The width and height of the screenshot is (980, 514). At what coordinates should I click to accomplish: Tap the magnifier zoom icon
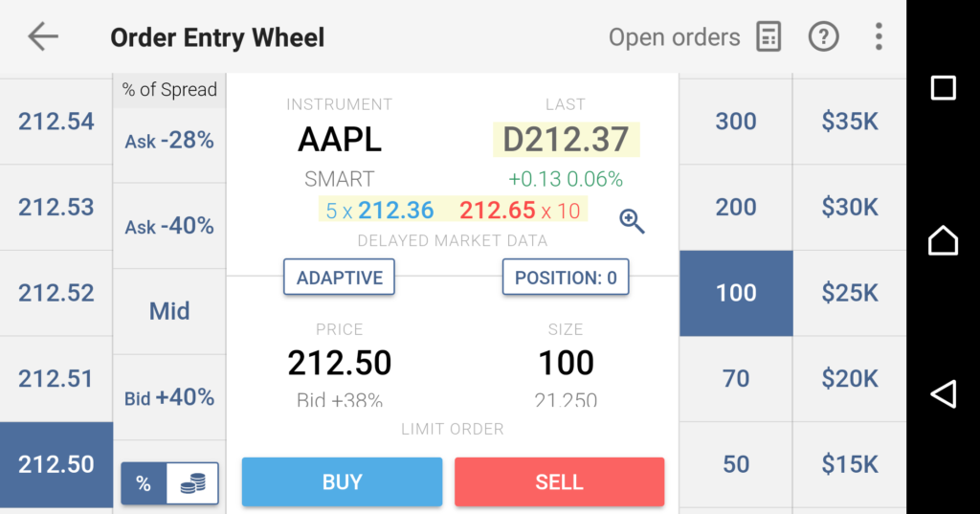tap(632, 221)
